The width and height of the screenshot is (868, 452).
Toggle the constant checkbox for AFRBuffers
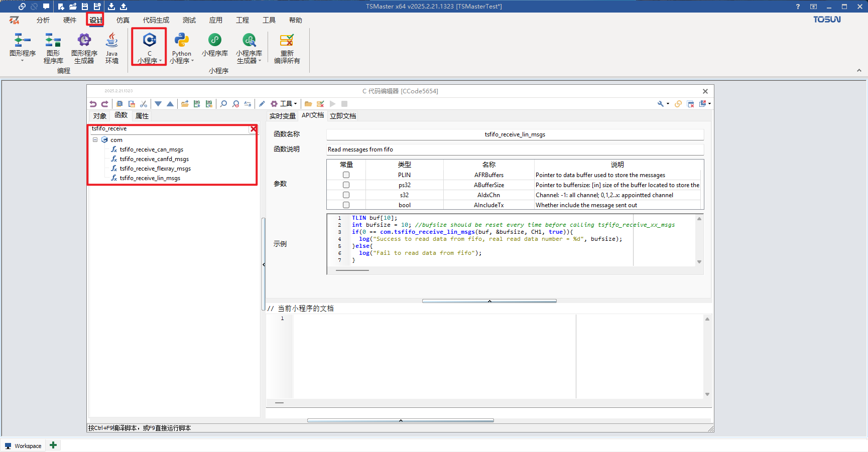coord(346,175)
